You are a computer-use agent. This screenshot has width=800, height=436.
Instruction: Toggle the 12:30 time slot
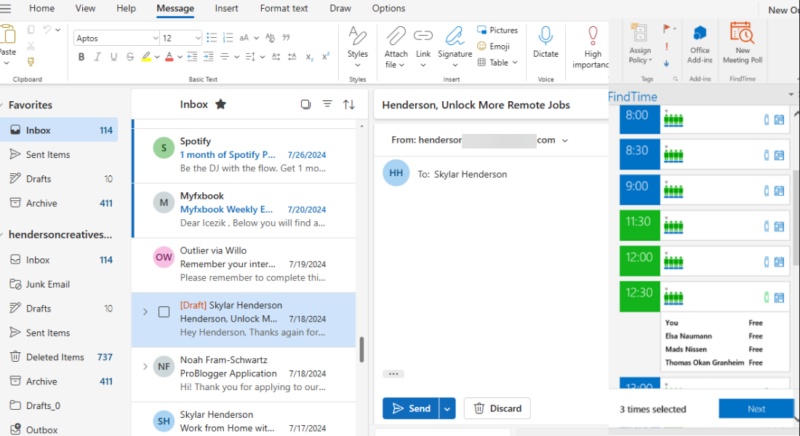point(639,297)
